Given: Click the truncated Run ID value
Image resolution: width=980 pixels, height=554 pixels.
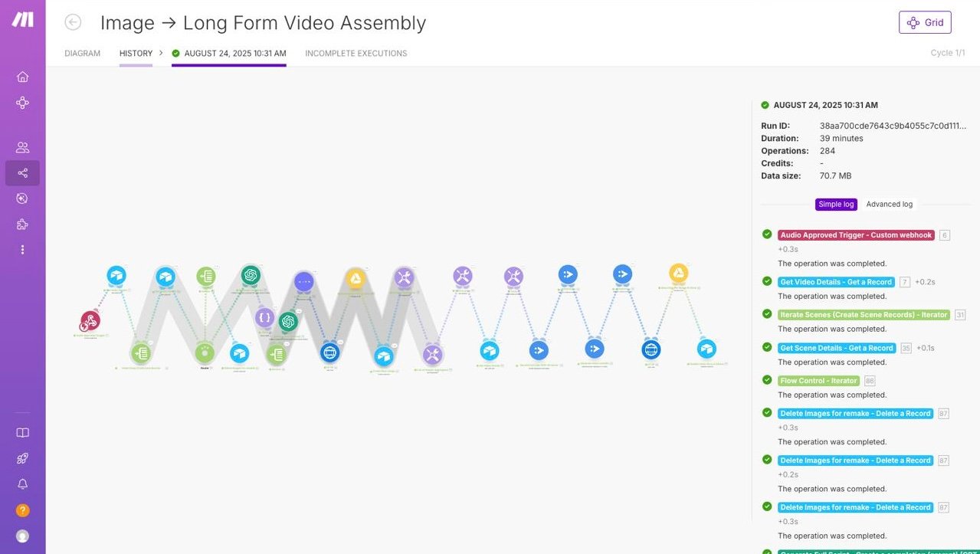Looking at the screenshot, I should pyautogui.click(x=893, y=126).
